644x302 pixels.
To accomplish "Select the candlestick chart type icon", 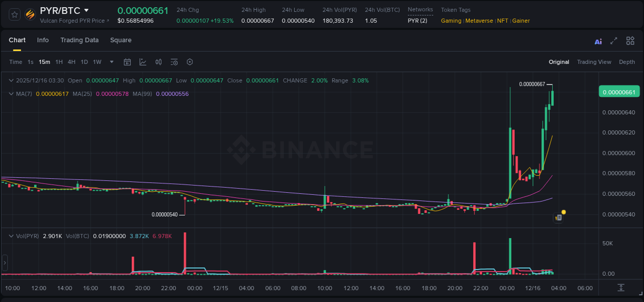I will click(x=158, y=62).
